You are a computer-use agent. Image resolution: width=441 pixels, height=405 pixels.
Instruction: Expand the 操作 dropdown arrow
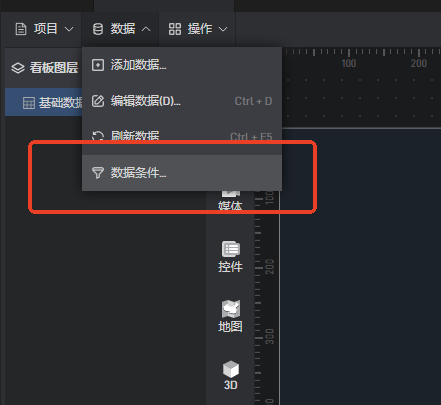[223, 29]
